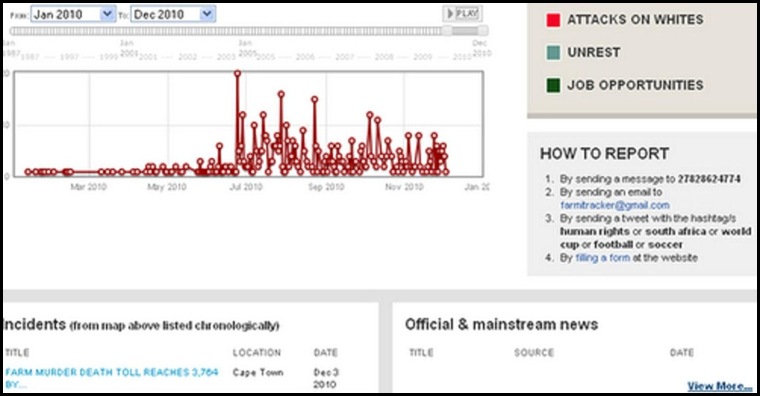Click the Official & mainstream news heading
This screenshot has width=760, height=396.
click(502, 324)
